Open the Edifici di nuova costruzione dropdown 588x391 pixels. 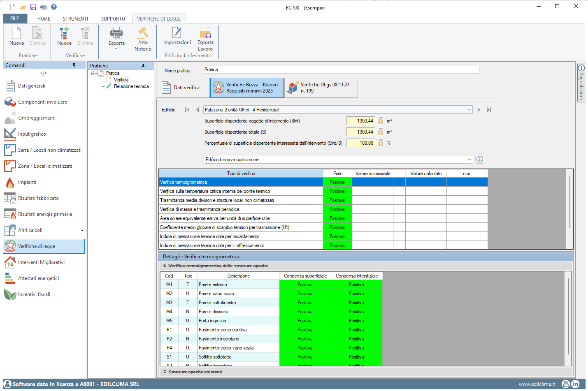coord(469,160)
